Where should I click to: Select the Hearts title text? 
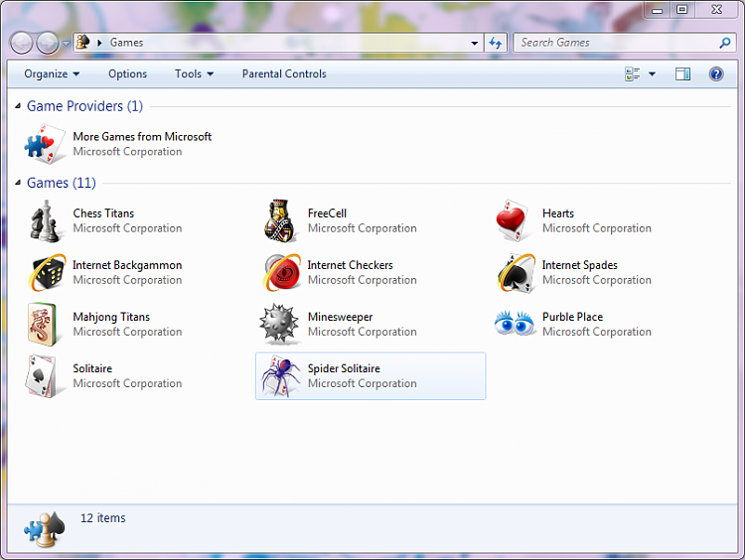tap(558, 213)
